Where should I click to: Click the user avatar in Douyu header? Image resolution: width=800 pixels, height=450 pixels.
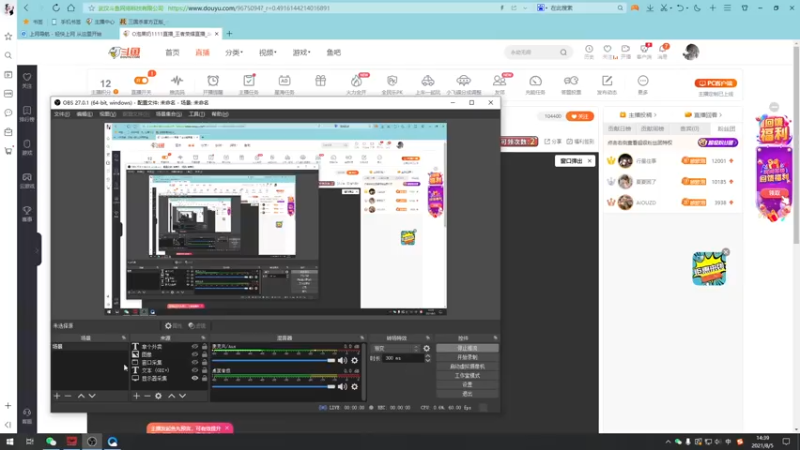pyautogui.click(x=691, y=52)
